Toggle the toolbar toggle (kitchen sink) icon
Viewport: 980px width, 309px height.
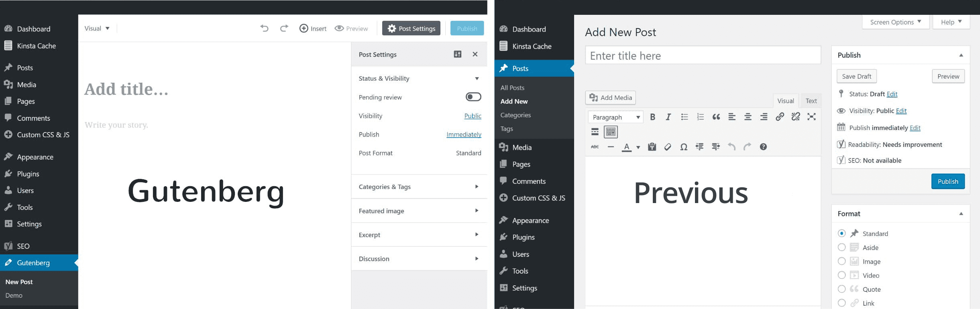tap(611, 132)
